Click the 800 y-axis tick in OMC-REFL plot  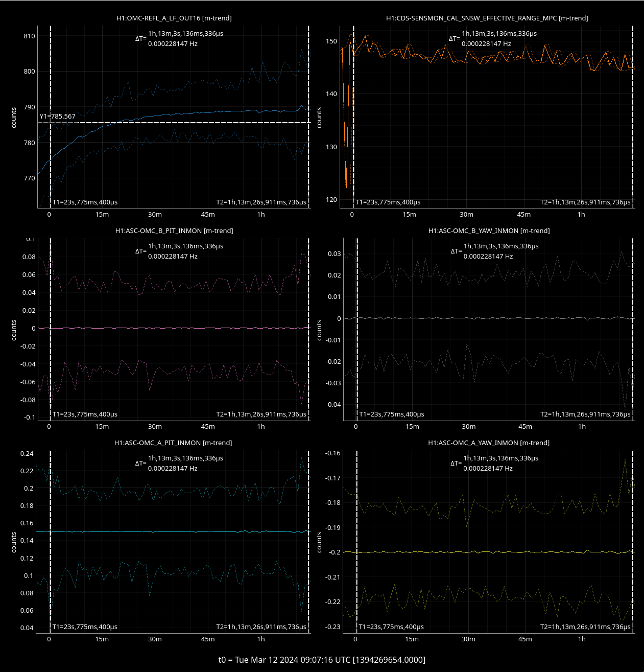point(29,72)
